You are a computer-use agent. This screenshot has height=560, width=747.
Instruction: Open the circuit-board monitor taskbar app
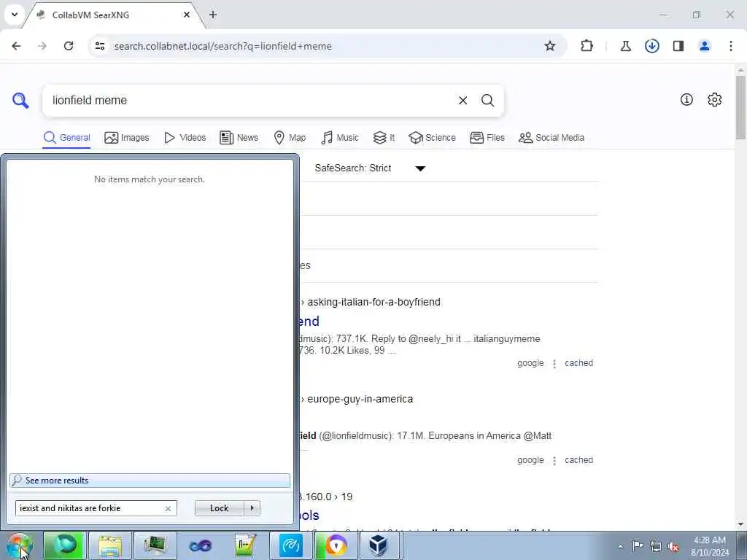point(155,545)
